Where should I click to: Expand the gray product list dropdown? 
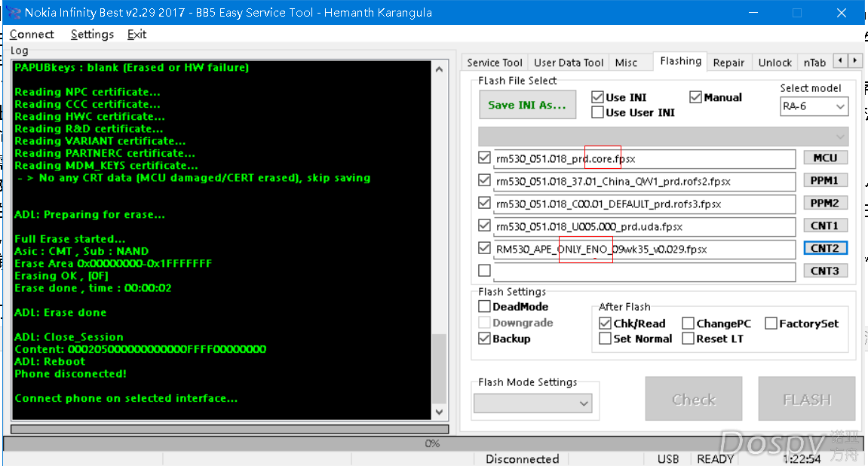[663, 136]
